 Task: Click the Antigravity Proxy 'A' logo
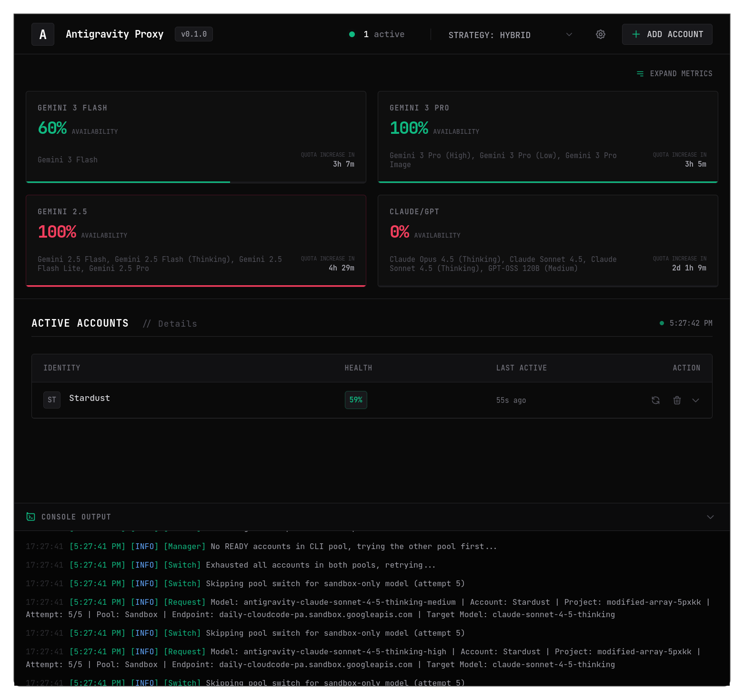[43, 34]
